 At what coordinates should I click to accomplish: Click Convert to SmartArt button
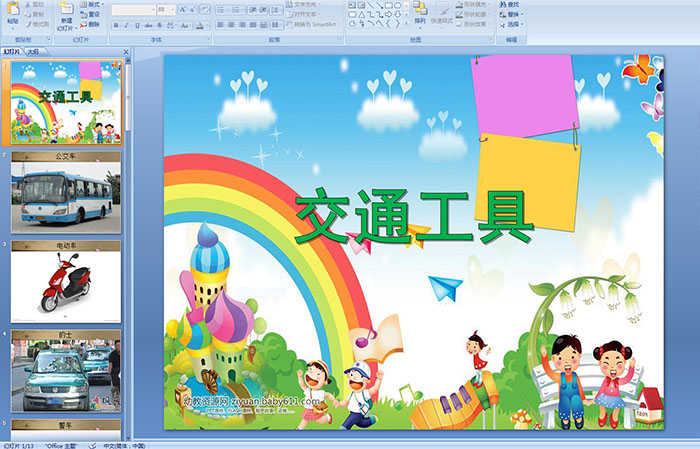313,24
